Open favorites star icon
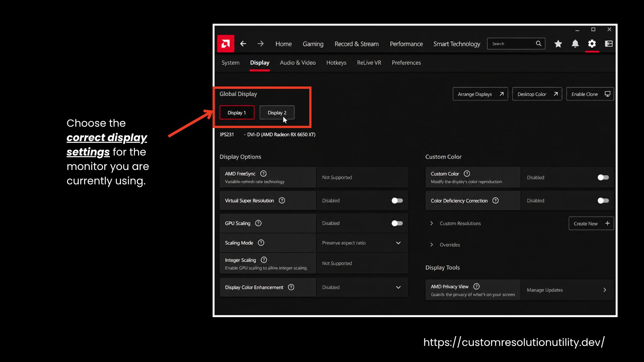This screenshot has width=644, height=362. tap(558, 44)
